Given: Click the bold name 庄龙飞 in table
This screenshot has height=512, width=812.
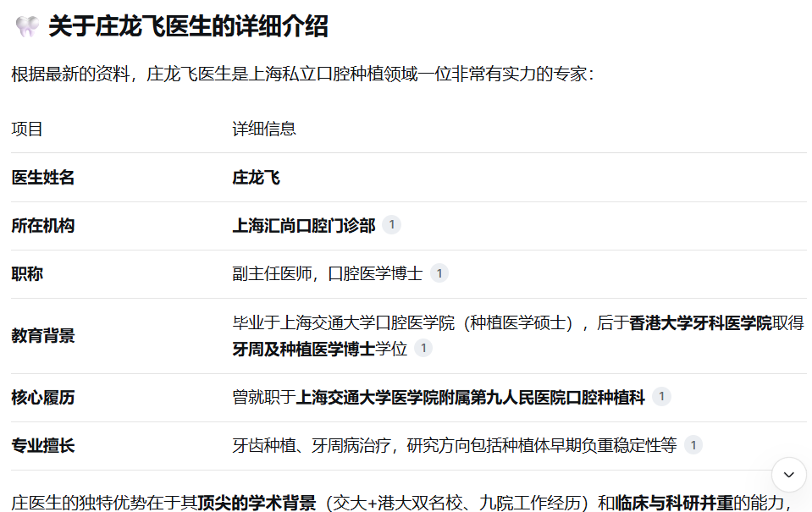Looking at the screenshot, I should [x=256, y=178].
